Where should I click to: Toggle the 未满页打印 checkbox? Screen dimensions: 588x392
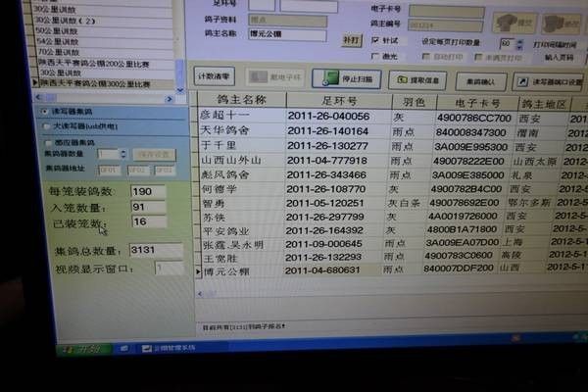pos(478,57)
